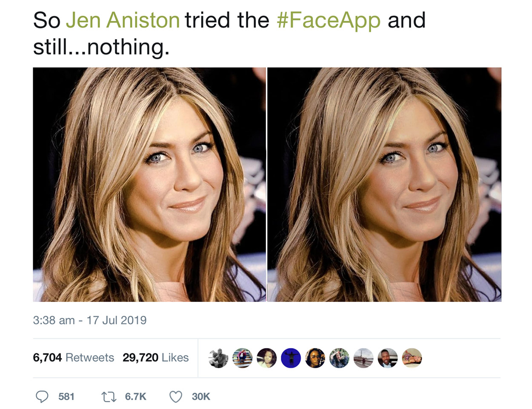
Task: View the 6,704 Retweets list
Action: coord(73,358)
